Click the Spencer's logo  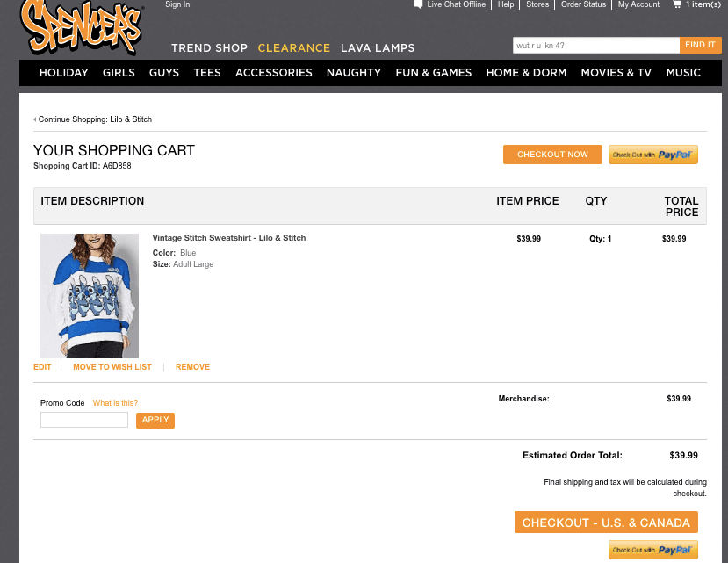pos(81,27)
